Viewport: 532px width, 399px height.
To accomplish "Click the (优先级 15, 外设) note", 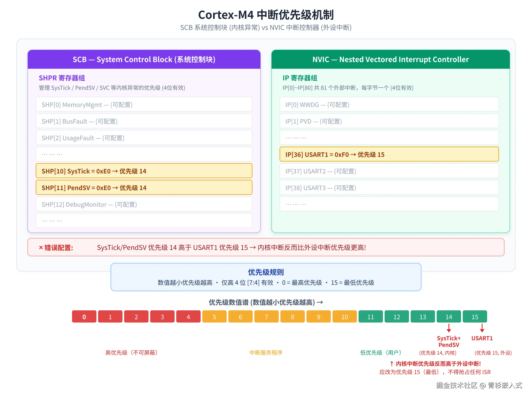I will (x=493, y=353).
